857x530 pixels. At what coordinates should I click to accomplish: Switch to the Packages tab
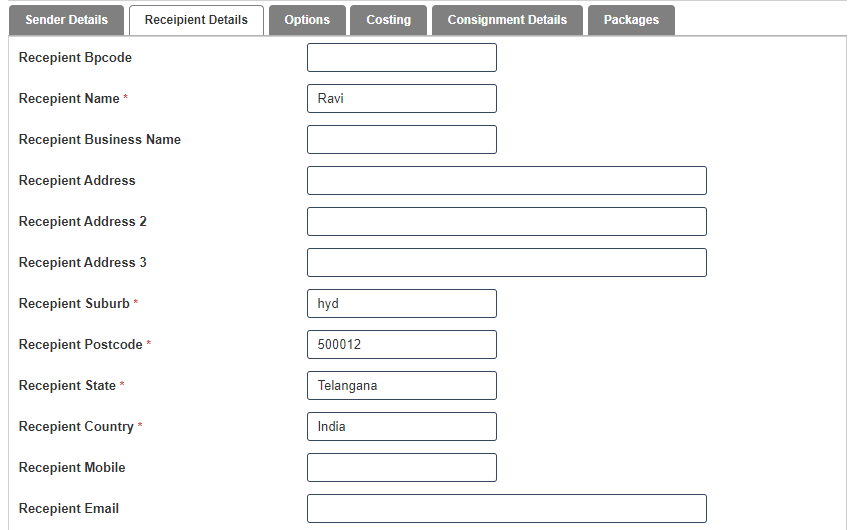tap(631, 20)
